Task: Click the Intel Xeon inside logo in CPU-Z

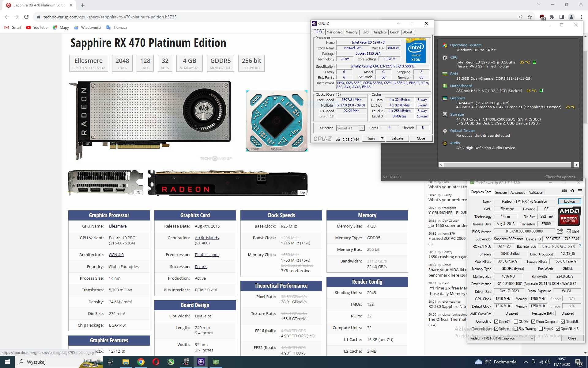Action: (416, 51)
